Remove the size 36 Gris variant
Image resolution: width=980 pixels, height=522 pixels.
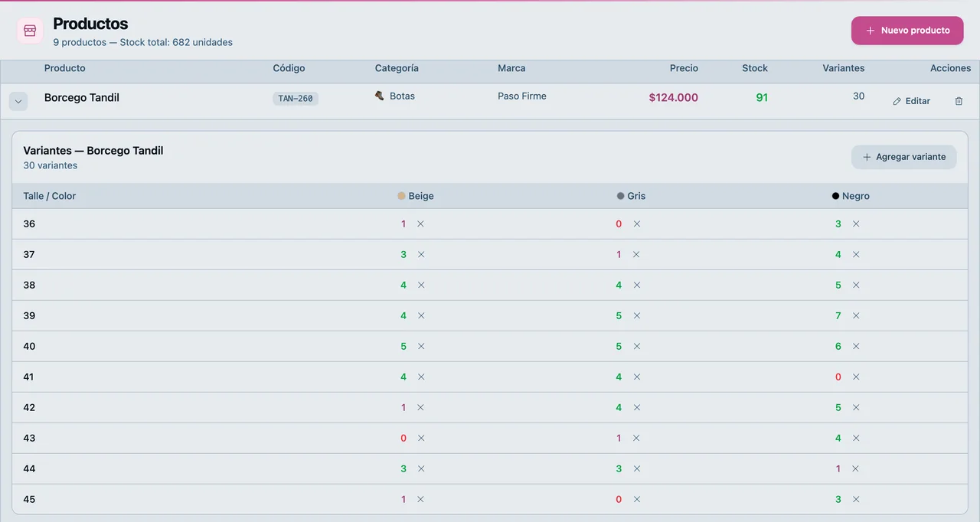click(x=636, y=224)
